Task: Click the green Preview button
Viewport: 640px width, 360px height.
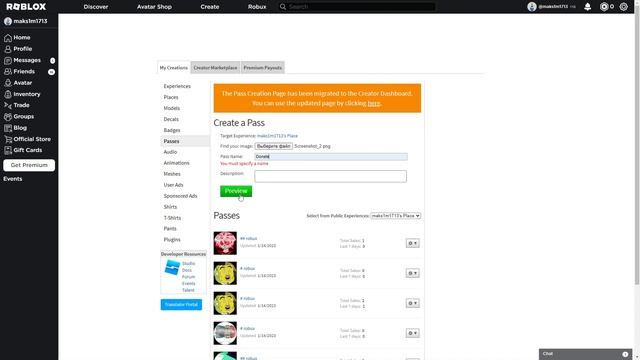Action: tap(236, 191)
